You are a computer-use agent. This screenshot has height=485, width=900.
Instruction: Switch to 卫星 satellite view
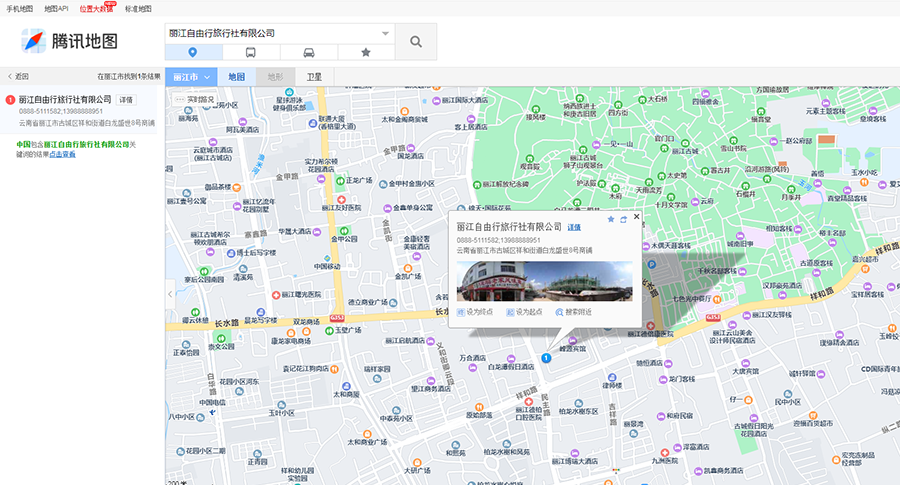point(314,77)
